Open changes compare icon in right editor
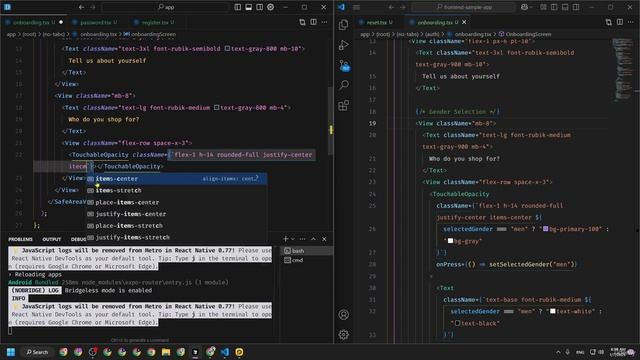The width and height of the screenshot is (640, 360). tap(609, 22)
